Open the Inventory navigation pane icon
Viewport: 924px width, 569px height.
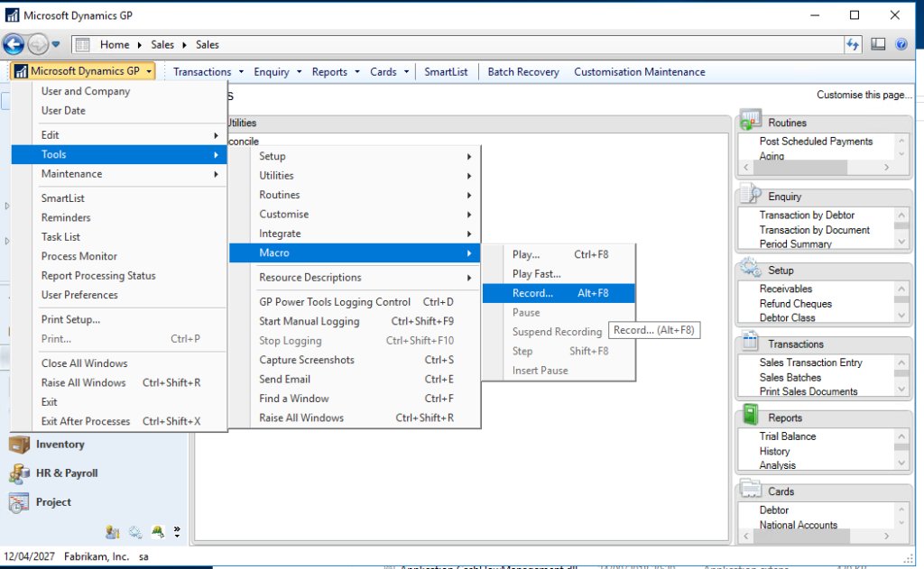point(20,445)
